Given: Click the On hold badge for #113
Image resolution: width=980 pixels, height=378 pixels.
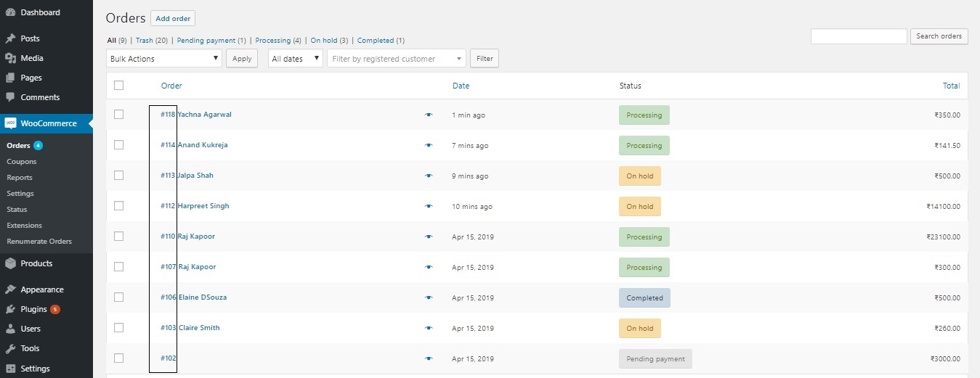Looking at the screenshot, I should 640,176.
